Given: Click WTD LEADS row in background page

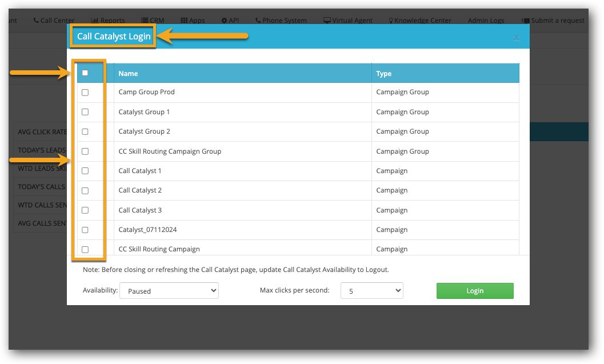Looking at the screenshot, I should point(41,169).
